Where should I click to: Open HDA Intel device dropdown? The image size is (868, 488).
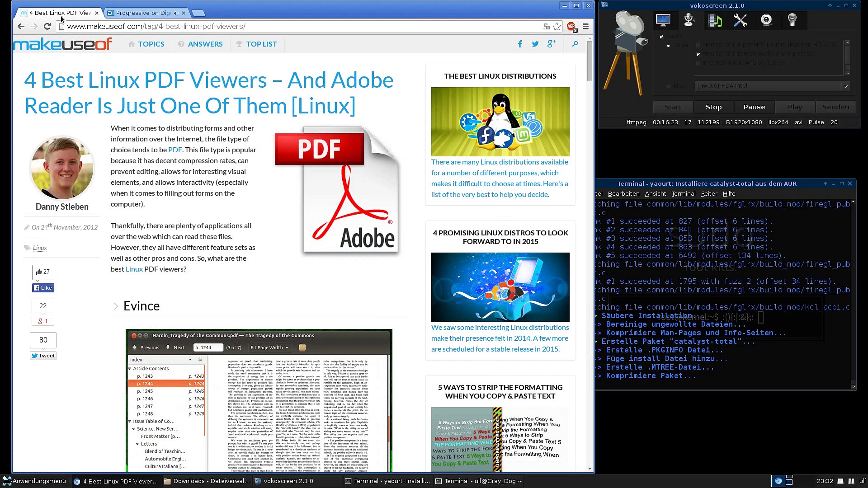(845, 86)
